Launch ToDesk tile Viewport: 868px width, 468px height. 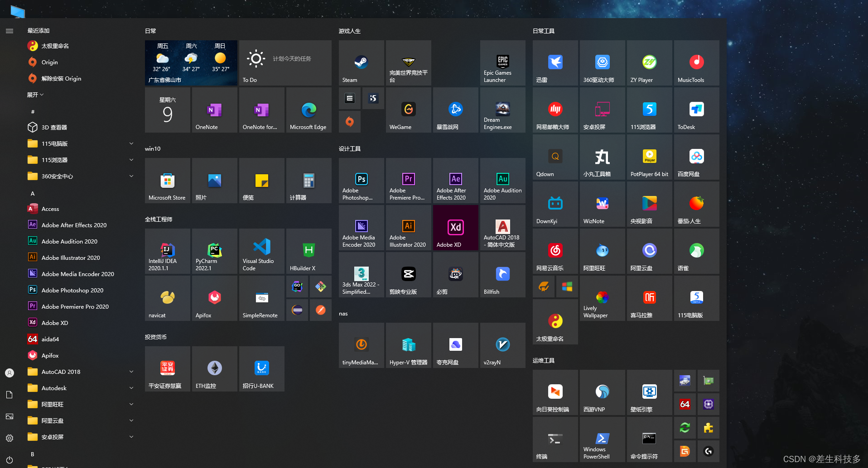coord(696,110)
